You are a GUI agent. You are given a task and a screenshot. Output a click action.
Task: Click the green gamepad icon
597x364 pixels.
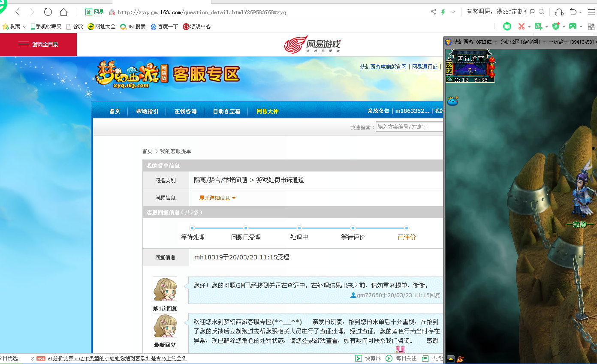tap(573, 27)
